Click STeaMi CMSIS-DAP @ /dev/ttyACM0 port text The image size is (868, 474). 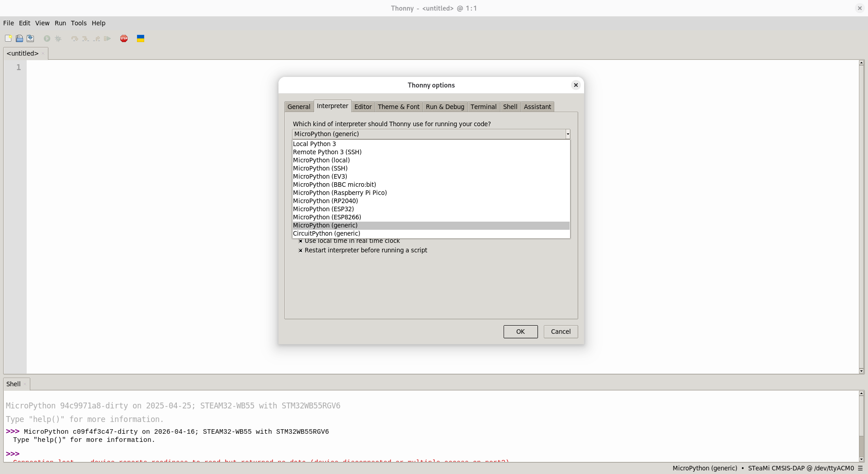tap(801, 468)
